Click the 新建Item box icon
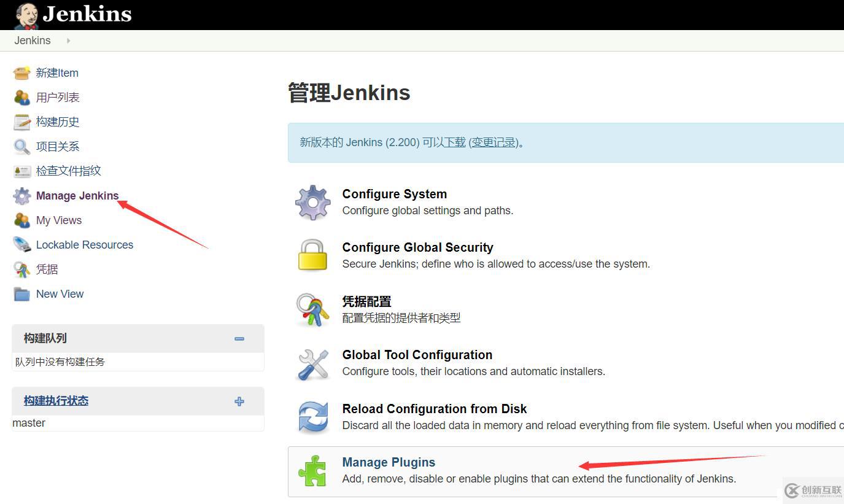 [x=22, y=73]
